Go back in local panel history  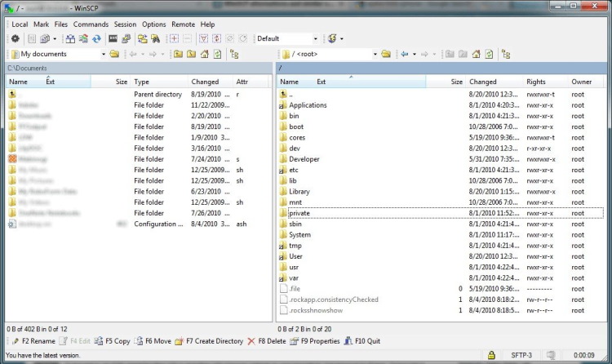(133, 54)
